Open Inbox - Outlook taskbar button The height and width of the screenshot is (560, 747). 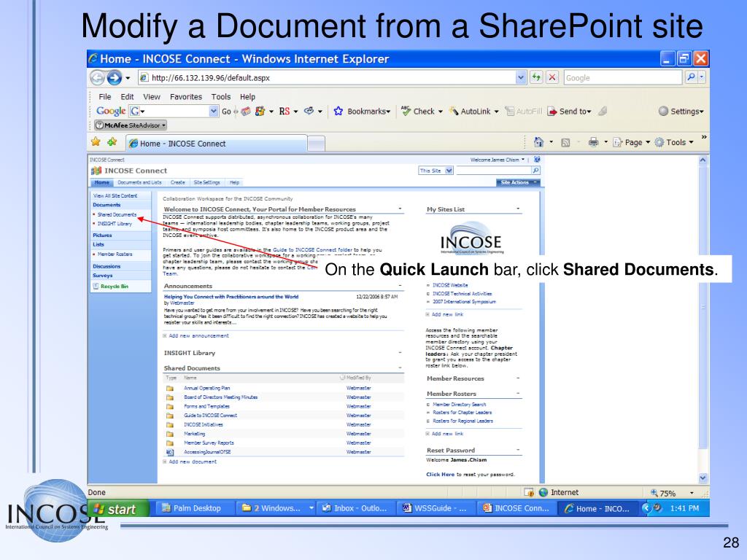356,508
